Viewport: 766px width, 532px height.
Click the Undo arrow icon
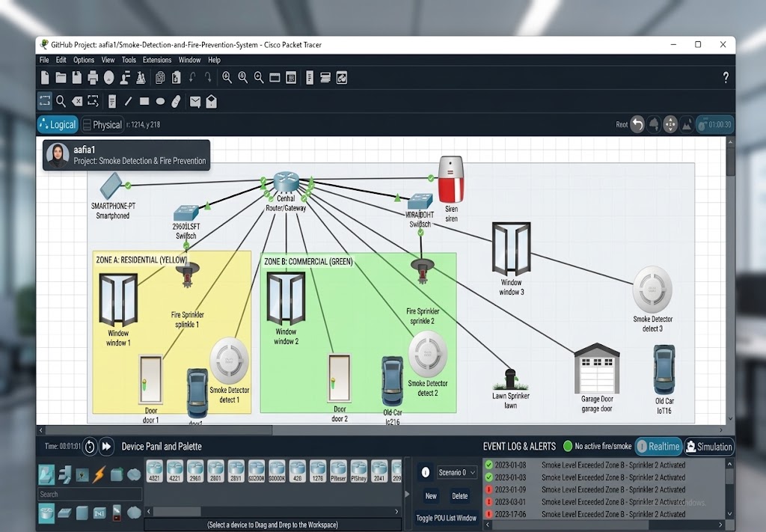(x=192, y=78)
